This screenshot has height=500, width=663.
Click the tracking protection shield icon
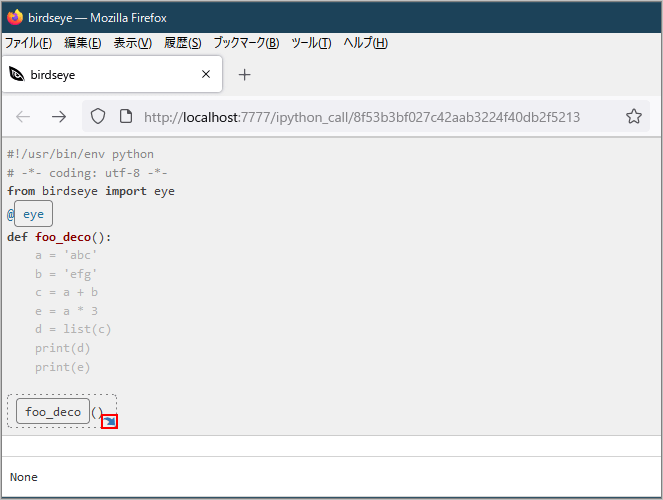coord(98,116)
